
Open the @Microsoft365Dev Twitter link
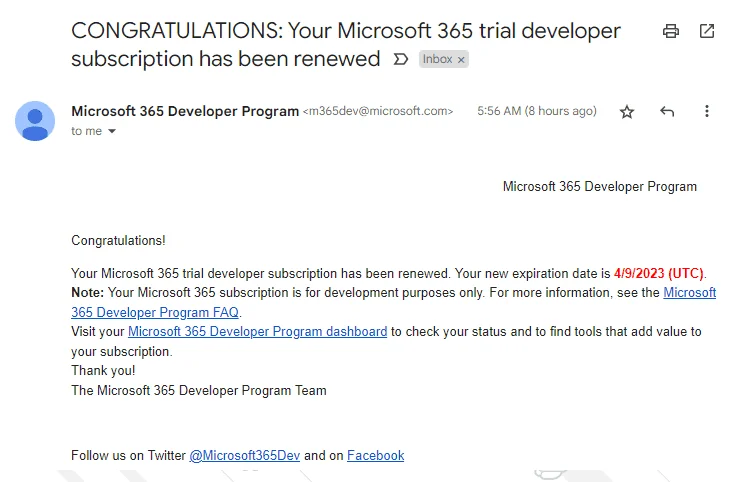pos(244,455)
